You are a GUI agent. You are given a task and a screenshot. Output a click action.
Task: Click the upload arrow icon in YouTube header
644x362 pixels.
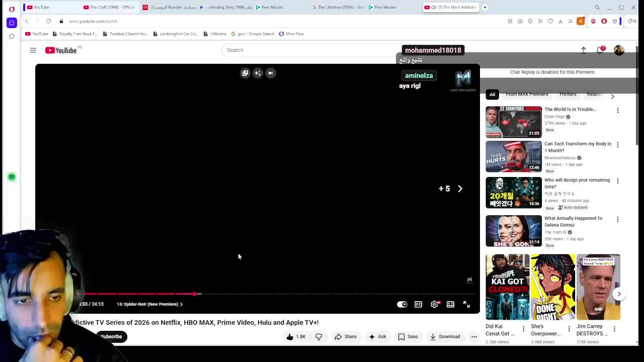(584, 50)
